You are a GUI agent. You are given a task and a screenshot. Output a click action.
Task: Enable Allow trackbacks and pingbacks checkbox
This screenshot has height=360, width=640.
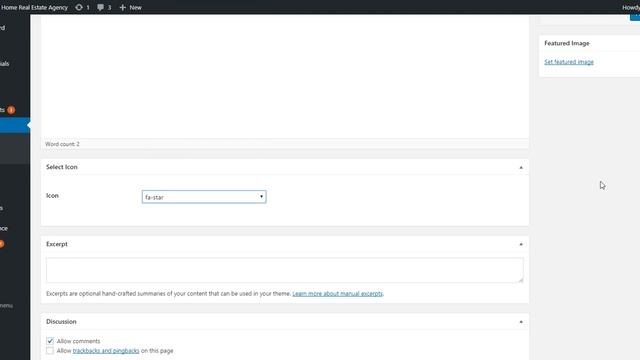(x=50, y=351)
